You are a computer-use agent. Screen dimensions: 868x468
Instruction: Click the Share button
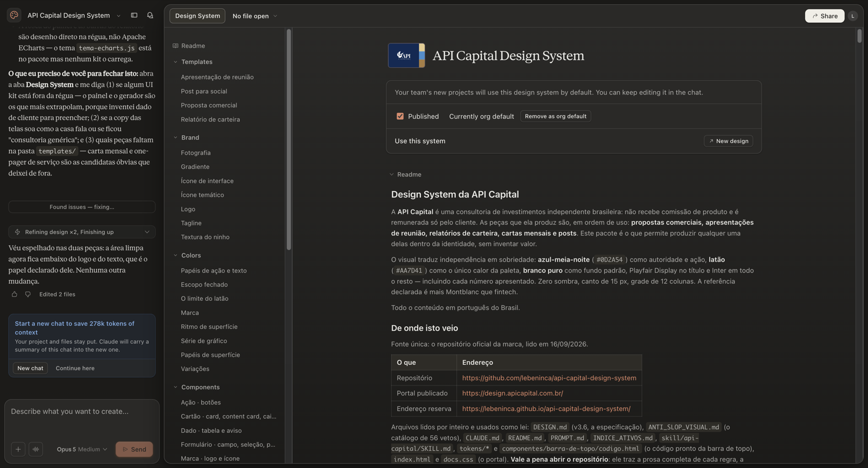[825, 16]
